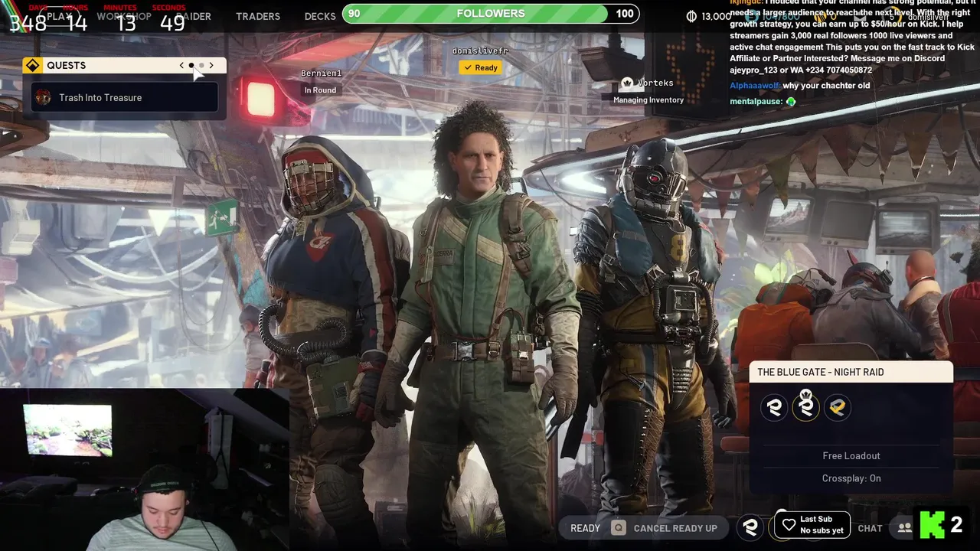Click the Vorteks player avatar icon
The width and height of the screenshot is (980, 551).
(x=627, y=83)
